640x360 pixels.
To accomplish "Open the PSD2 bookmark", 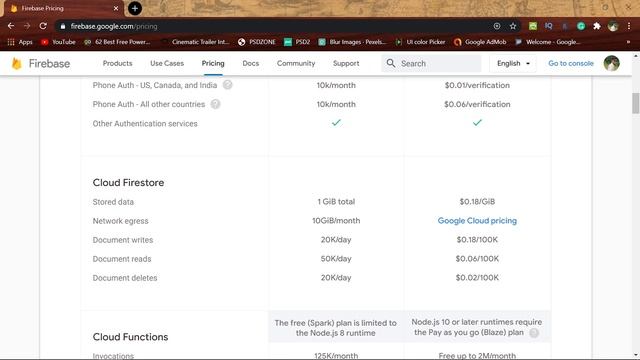I will (x=297, y=42).
